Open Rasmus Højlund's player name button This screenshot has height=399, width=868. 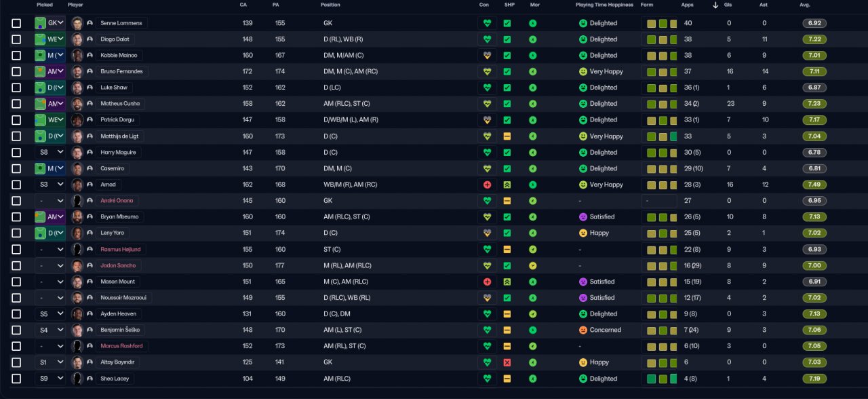(121, 249)
